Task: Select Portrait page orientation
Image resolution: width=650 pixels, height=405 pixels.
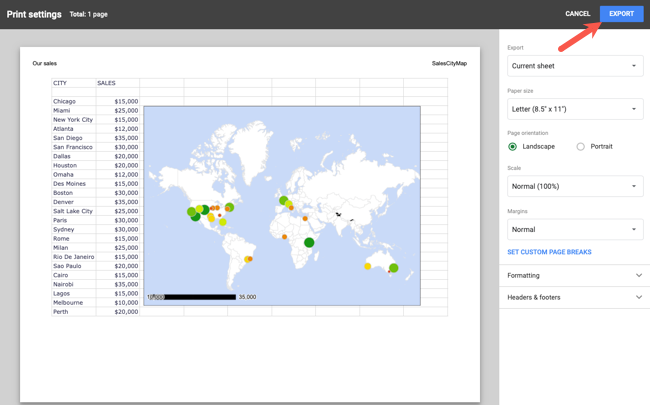Action: pos(580,147)
